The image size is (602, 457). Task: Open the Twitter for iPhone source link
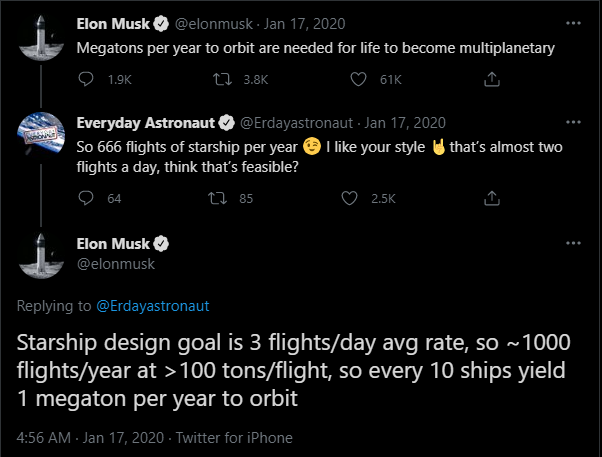point(245,437)
